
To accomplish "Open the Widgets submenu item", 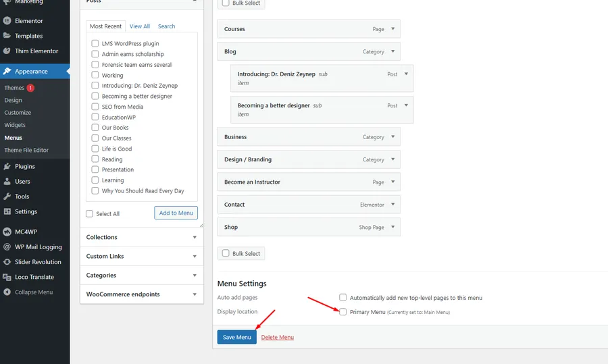I will [15, 125].
